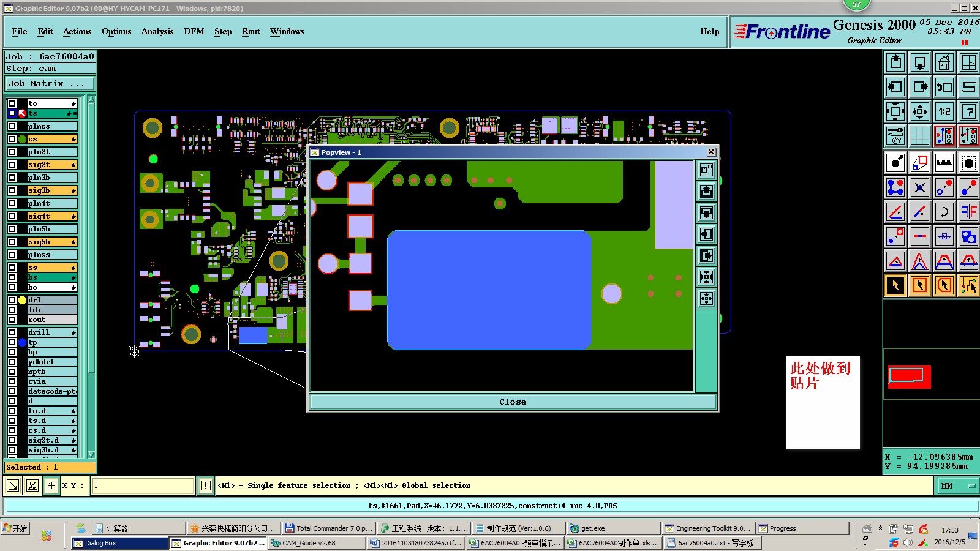The width and height of the screenshot is (980, 551).
Task: Click the rotate arrow icon
Action: pyautogui.click(x=944, y=212)
